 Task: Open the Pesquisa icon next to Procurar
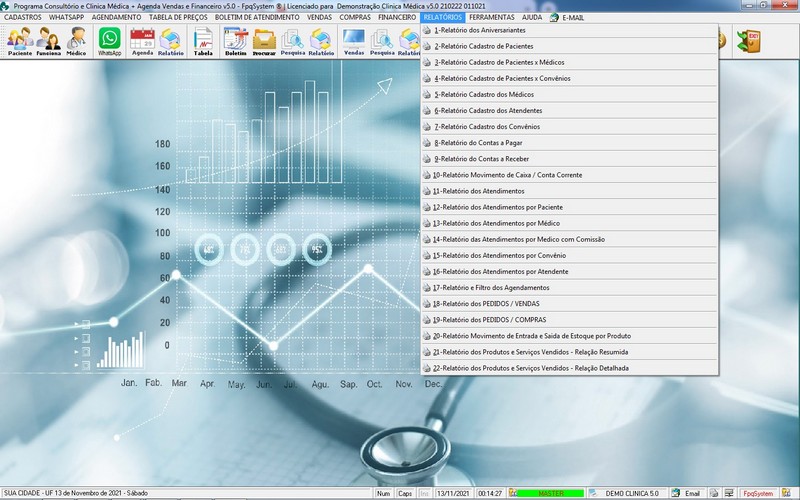293,41
